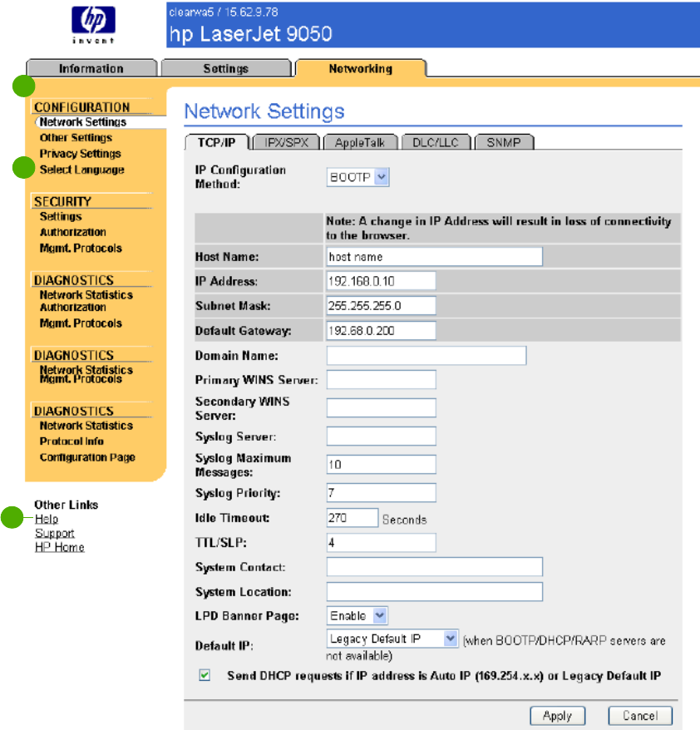Open the AppleTalk tab
Image resolution: width=700 pixels, height=730 pixels.
(360, 142)
